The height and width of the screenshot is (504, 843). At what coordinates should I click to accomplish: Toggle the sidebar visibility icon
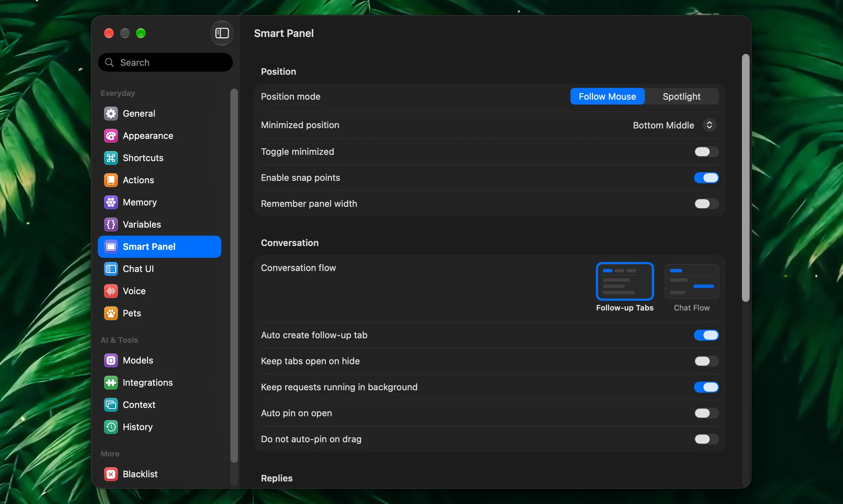pos(222,33)
